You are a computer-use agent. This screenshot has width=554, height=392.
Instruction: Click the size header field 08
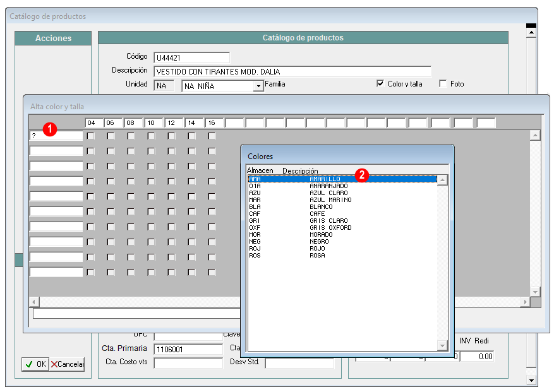tap(133, 123)
